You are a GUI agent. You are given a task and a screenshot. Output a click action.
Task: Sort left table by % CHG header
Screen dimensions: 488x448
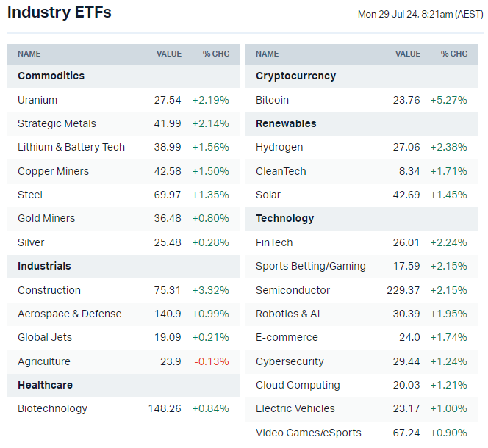(217, 54)
